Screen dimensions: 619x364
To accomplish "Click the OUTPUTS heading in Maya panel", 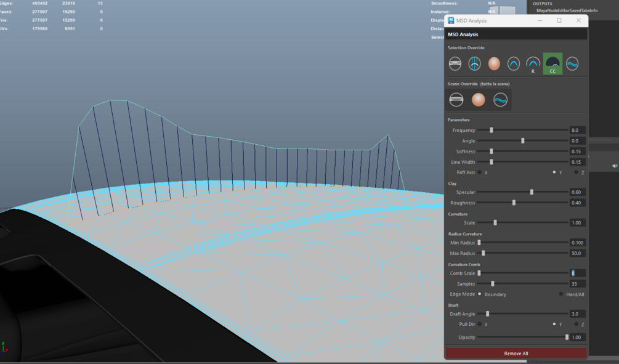I will click(542, 4).
